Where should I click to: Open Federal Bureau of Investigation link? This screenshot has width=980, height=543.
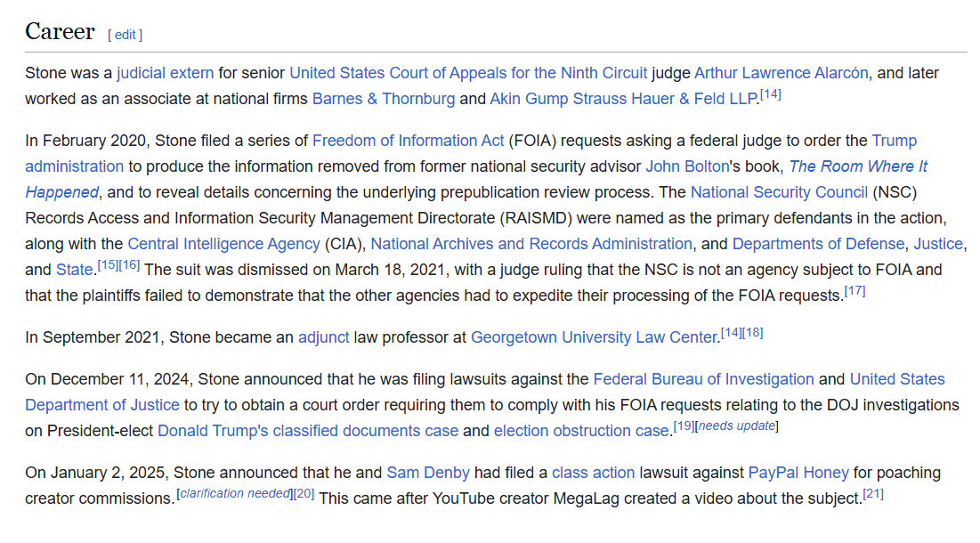pos(703,379)
